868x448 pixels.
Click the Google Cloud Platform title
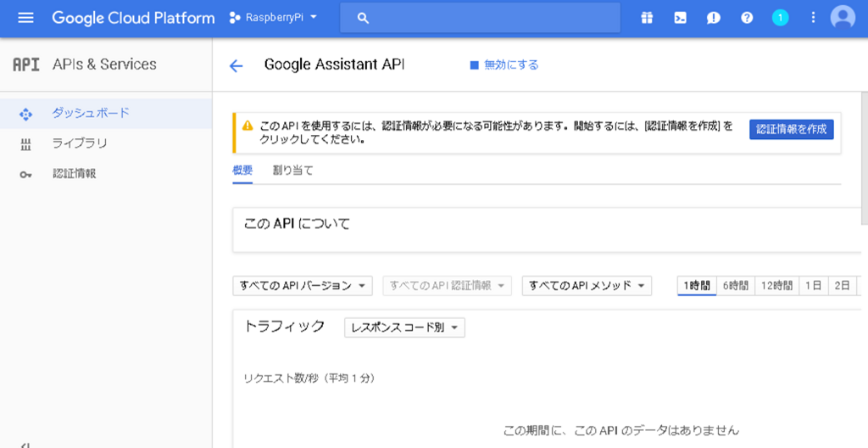click(133, 18)
